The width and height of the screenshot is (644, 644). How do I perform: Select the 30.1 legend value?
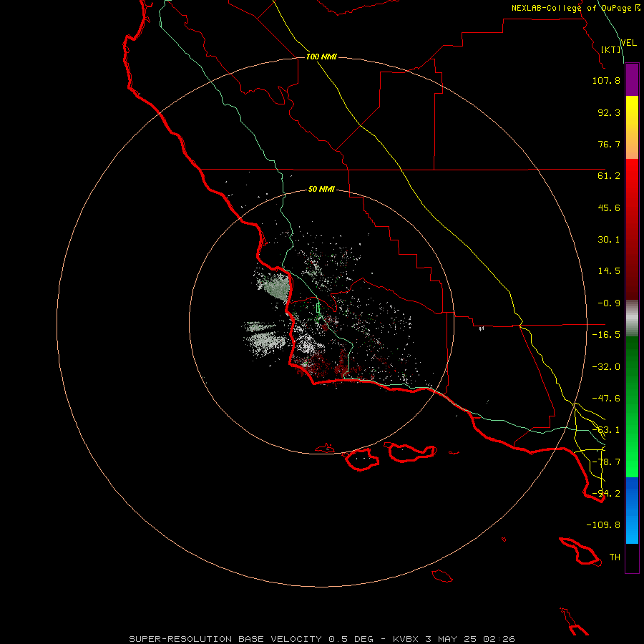[x=609, y=240]
